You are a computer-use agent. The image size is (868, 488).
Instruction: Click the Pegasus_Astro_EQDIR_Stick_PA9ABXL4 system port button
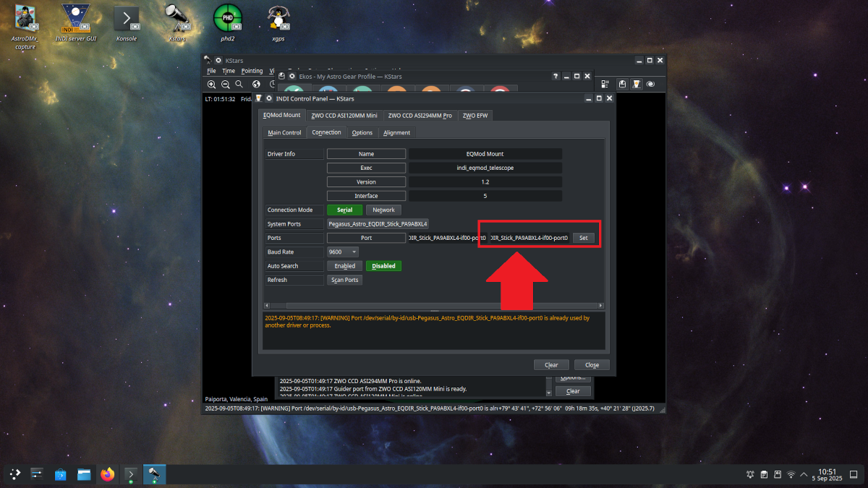point(378,224)
